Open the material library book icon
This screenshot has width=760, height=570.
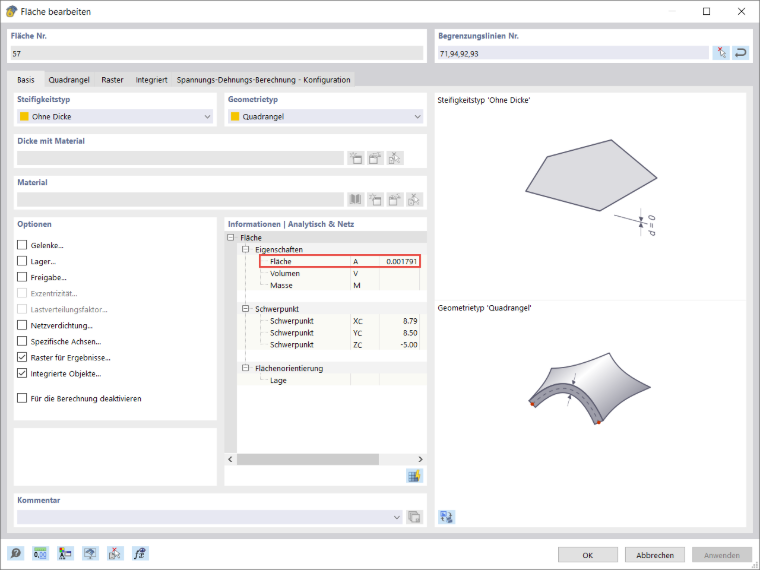coord(356,199)
